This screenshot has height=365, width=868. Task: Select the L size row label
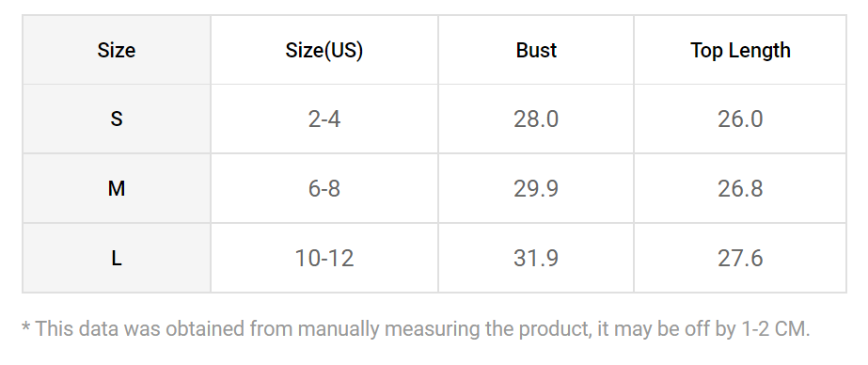point(117,258)
